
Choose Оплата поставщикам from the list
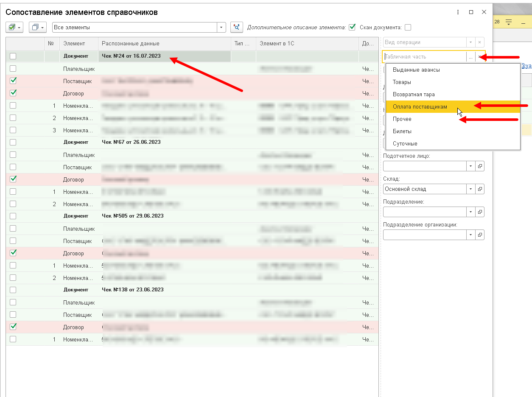(453, 107)
